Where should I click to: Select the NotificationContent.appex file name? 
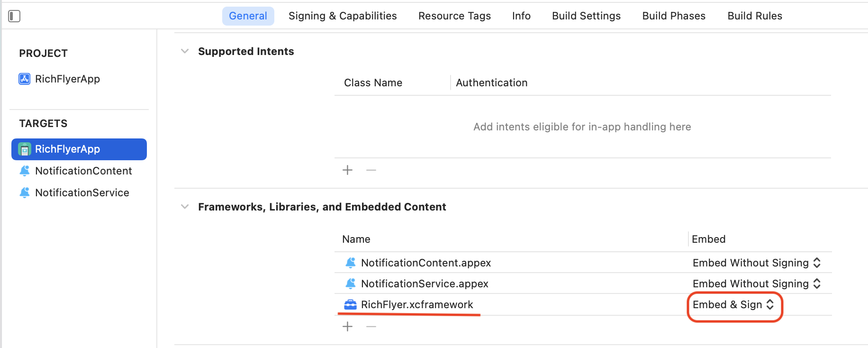tap(426, 263)
